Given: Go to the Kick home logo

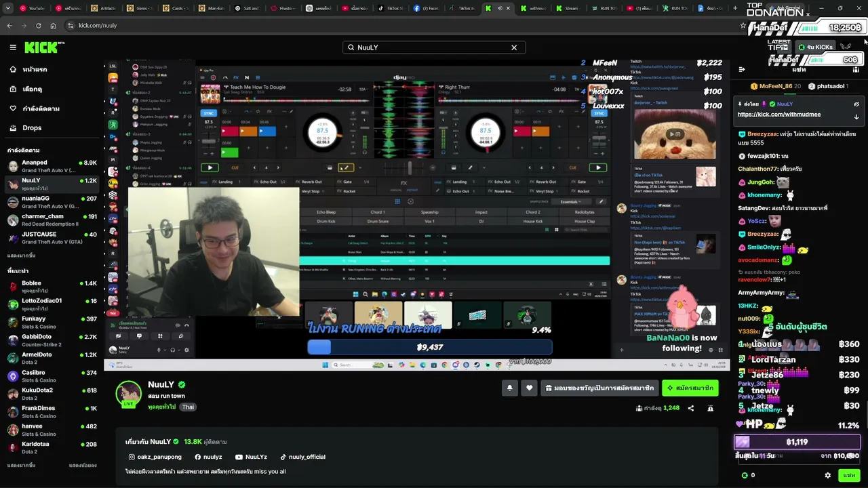Looking at the screenshot, I should [44, 47].
